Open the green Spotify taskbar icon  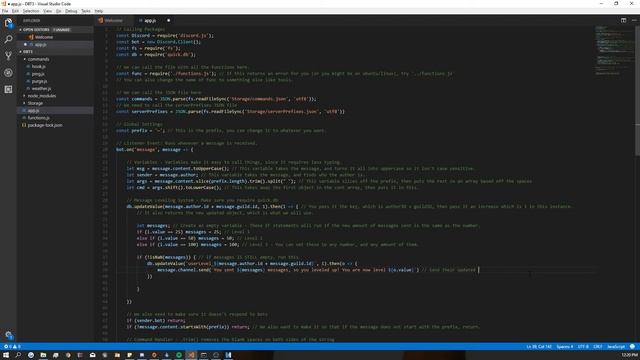(x=179, y=355)
